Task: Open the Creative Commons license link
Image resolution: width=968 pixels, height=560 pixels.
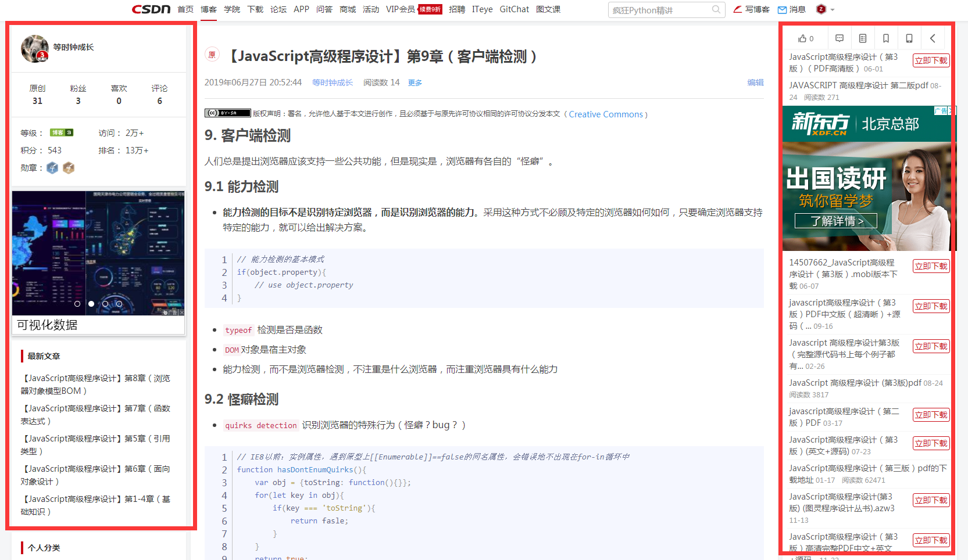Action: pyautogui.click(x=606, y=114)
